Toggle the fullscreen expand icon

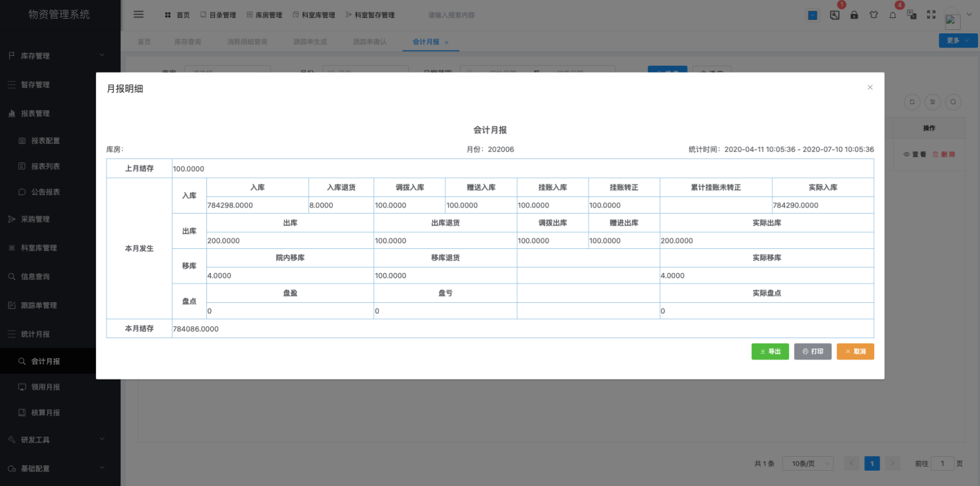pos(931,15)
